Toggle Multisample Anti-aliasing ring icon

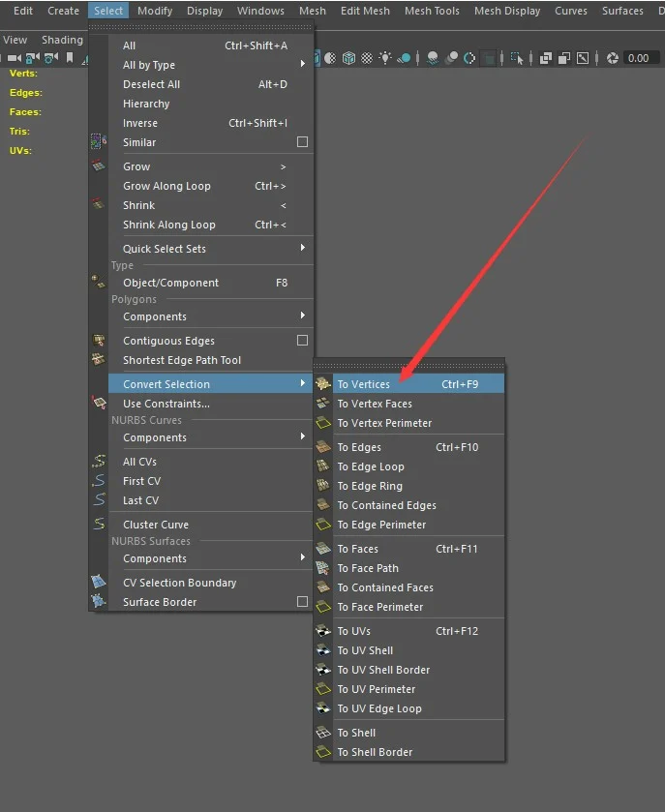tap(469, 58)
